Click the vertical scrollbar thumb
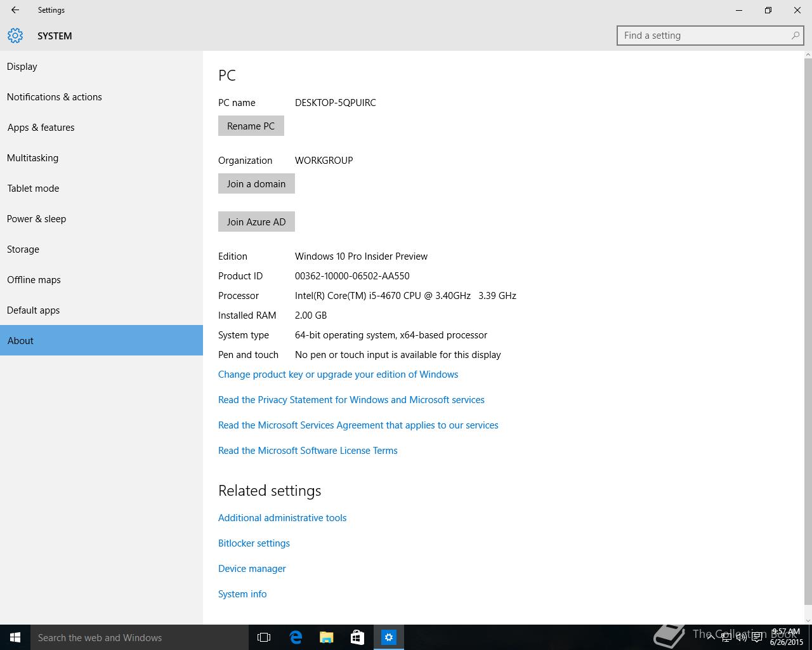 (808, 331)
